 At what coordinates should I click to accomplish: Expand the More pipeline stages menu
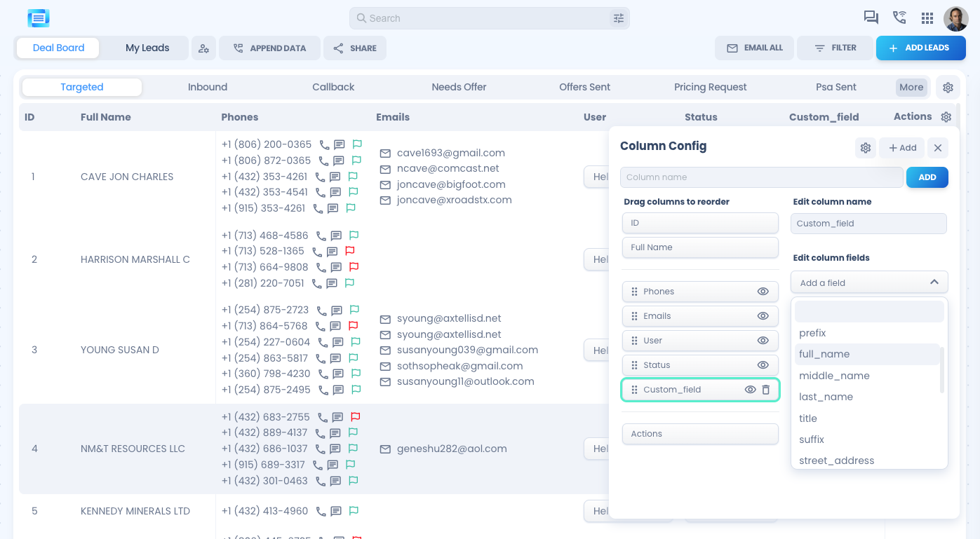point(911,88)
